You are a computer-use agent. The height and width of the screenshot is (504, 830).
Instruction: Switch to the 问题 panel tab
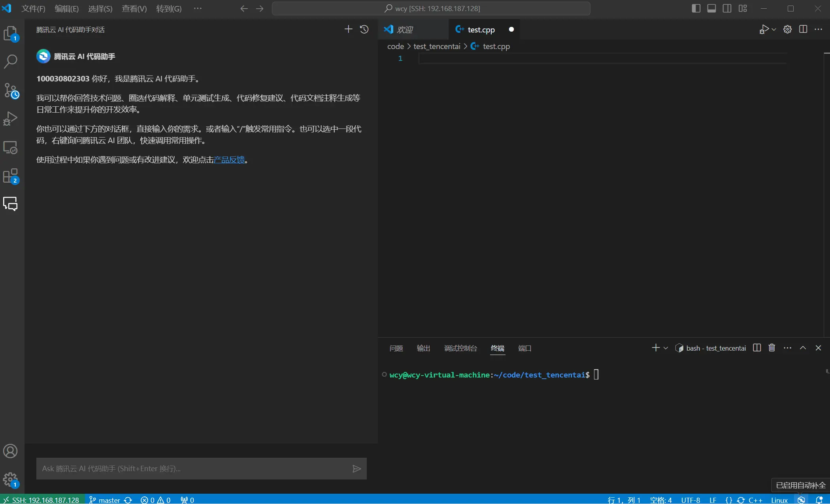tap(396, 348)
